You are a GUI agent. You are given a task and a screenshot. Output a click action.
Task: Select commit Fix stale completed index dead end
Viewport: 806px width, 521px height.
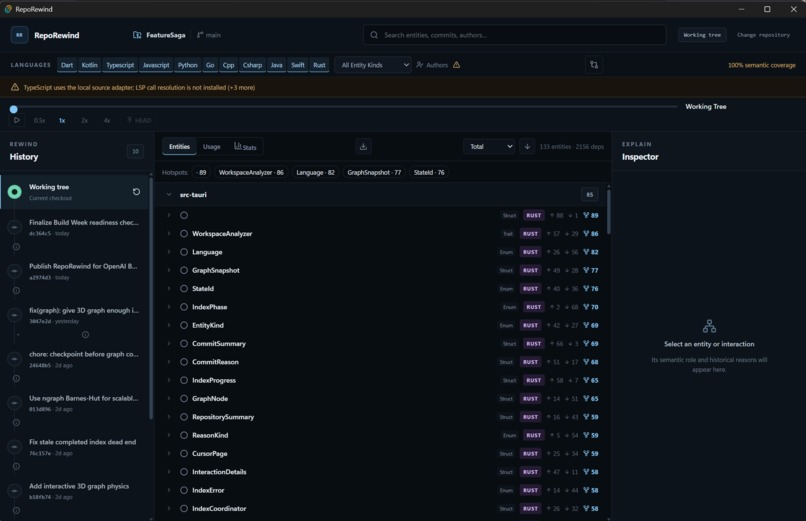point(75,447)
